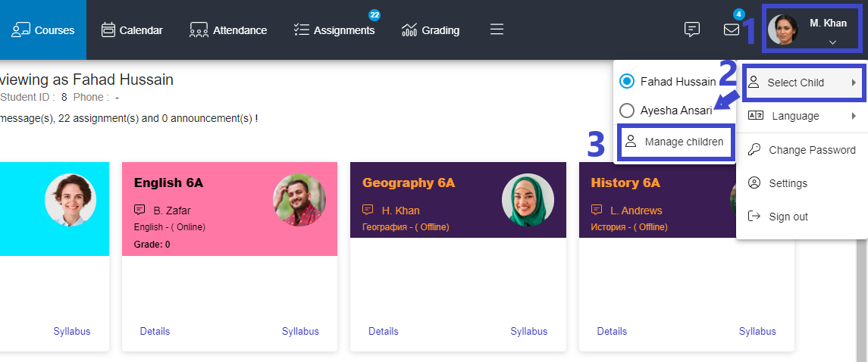The width and height of the screenshot is (868, 362).
Task: Click the Assignments checklist icon
Action: coord(301,30)
